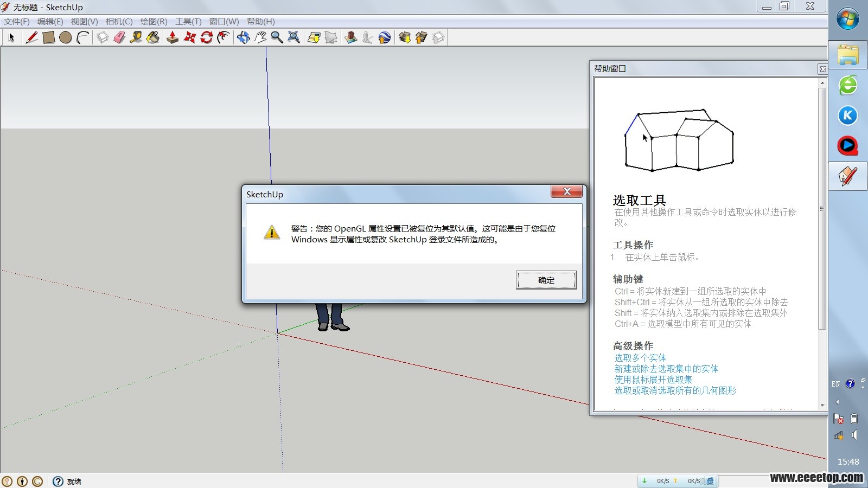The image size is (868, 488).
Task: Show hidden tray icons arrow
Action: point(837,402)
